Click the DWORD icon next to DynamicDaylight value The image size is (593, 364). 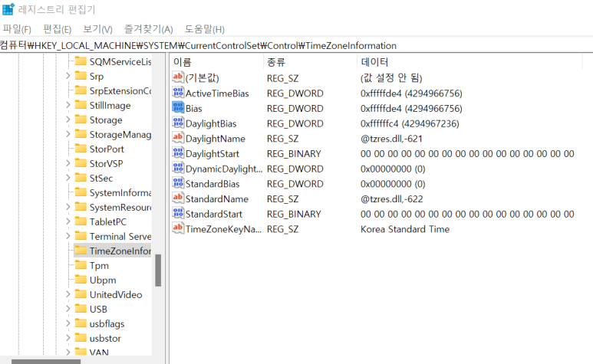click(178, 168)
